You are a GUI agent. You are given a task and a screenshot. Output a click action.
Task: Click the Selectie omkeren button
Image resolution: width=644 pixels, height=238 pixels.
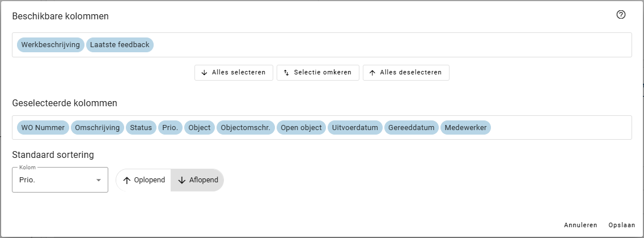point(317,73)
